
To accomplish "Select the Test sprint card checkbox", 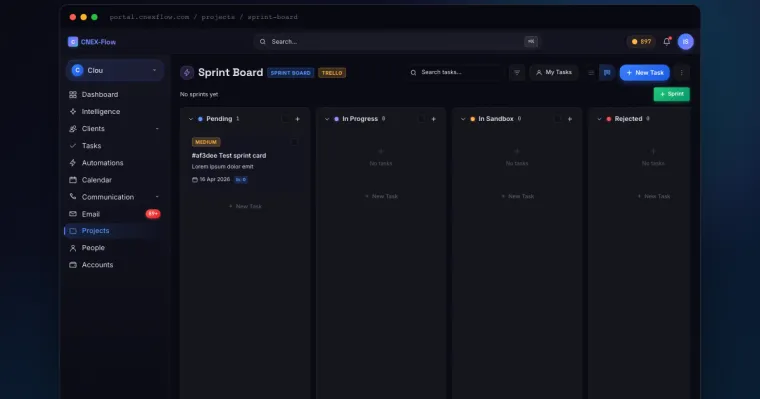I will click(x=294, y=142).
